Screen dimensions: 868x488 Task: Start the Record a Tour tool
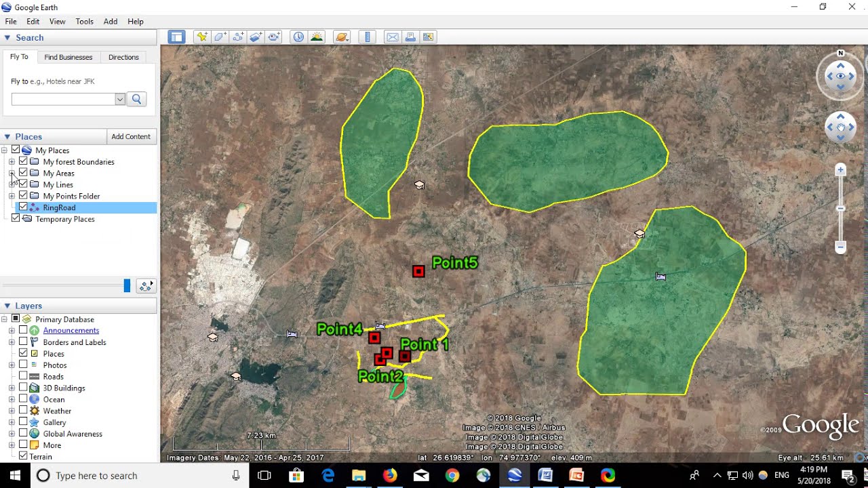tap(274, 37)
